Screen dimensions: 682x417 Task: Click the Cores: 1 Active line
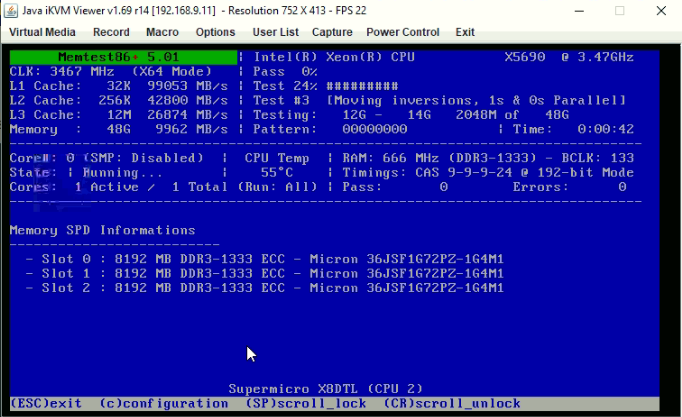(x=164, y=187)
